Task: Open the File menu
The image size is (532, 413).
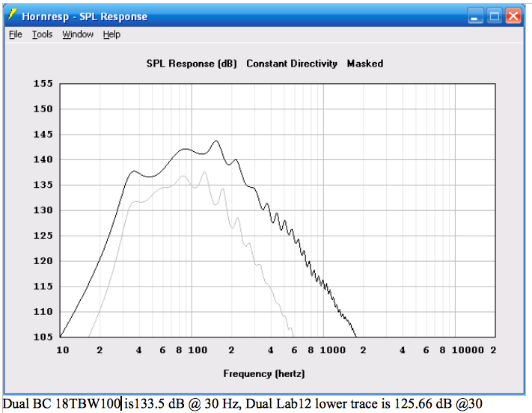Action: 15,34
